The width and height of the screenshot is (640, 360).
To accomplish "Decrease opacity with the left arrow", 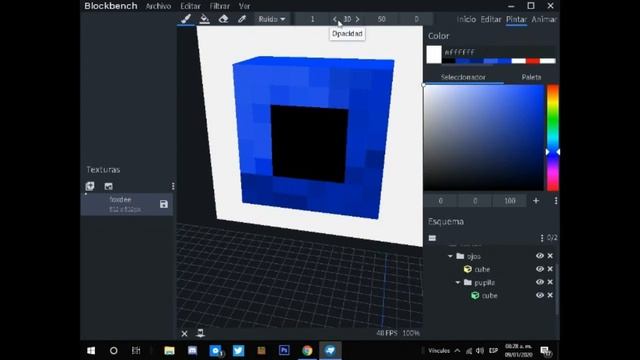I will point(335,19).
